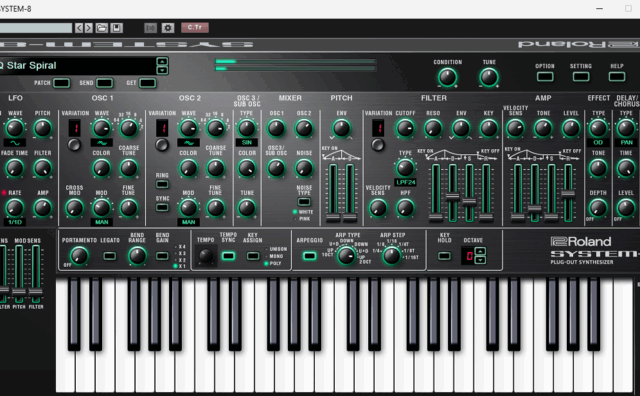
Task: Click the greyed plug-out transfer icon
Action: pos(151,28)
